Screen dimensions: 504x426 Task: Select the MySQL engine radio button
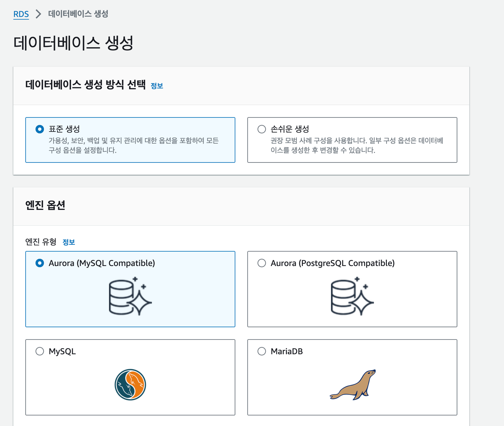pyautogui.click(x=40, y=351)
